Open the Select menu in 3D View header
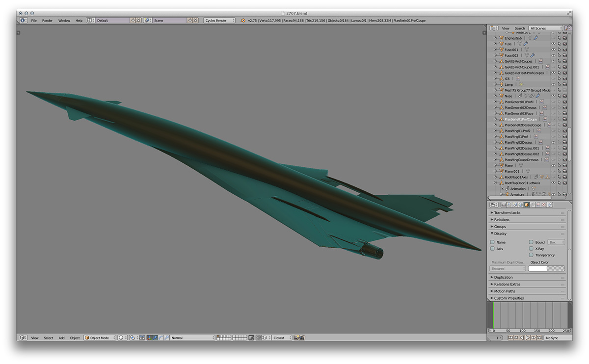 49,338
